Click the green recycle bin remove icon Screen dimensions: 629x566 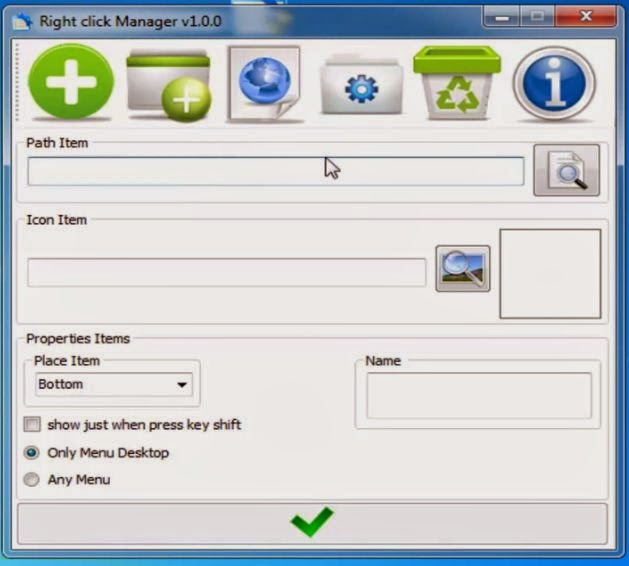pos(457,83)
